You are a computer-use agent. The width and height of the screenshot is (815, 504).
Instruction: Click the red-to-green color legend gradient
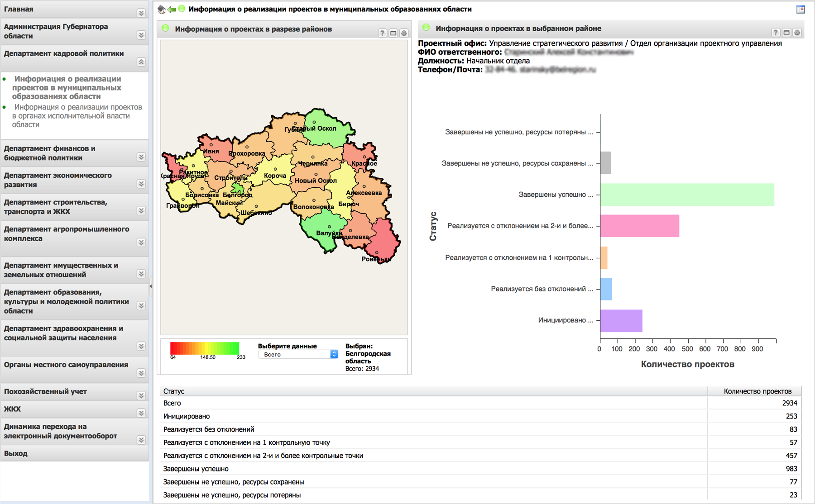point(205,348)
